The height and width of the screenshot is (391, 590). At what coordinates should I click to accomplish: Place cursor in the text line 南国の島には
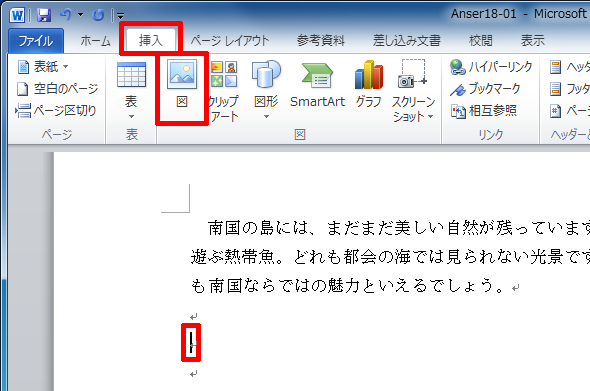[x=398, y=228]
